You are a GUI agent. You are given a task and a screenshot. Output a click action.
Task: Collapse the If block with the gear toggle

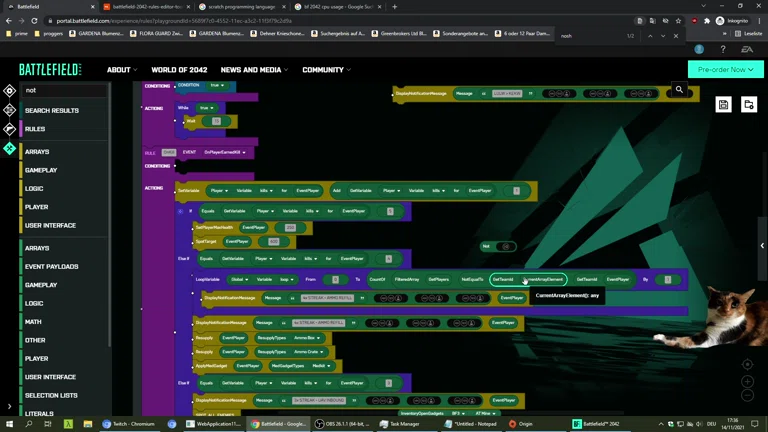pos(180,211)
